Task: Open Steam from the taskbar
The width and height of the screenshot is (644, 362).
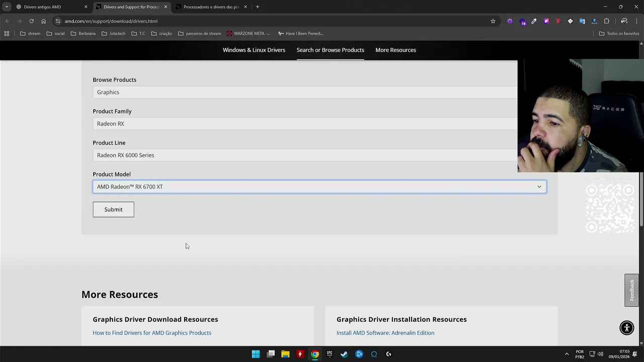Action: 344,354
